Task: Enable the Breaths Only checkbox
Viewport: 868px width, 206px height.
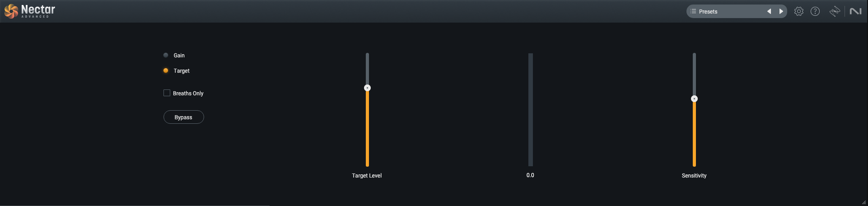Action: click(x=167, y=93)
